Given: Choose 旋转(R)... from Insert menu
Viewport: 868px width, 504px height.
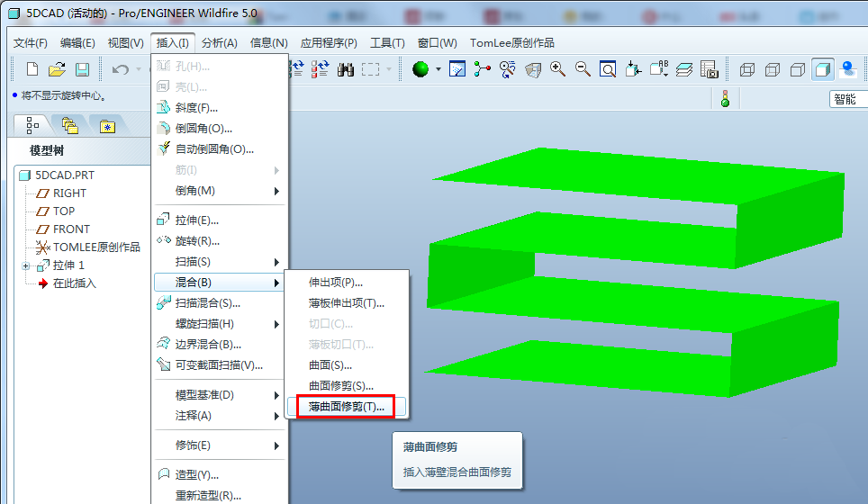Looking at the screenshot, I should (x=219, y=241).
